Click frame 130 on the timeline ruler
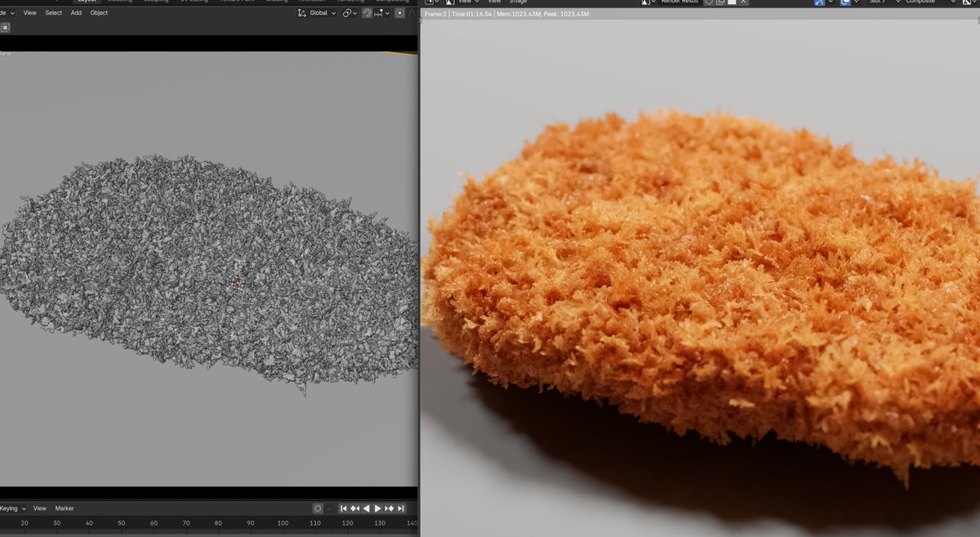Viewport: 980px width, 537px height. (x=380, y=523)
